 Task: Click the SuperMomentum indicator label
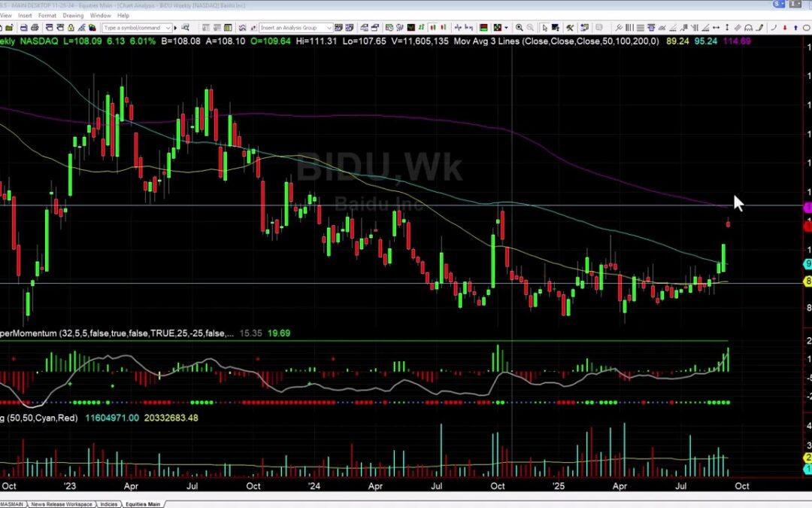(x=45, y=333)
